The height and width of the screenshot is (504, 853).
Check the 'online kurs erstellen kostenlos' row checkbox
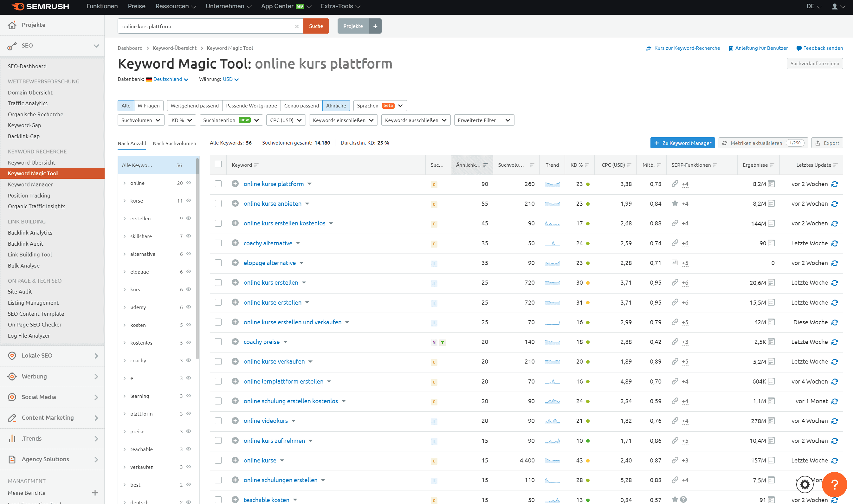[x=218, y=223]
